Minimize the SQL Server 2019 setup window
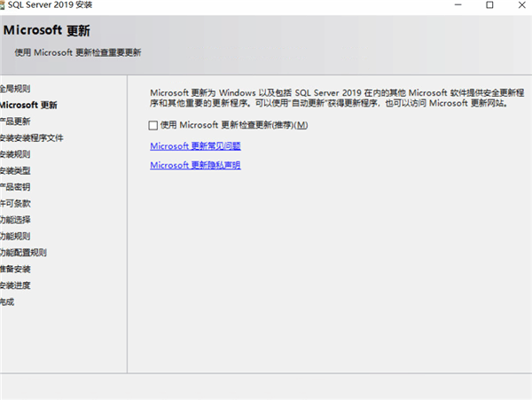The height and width of the screenshot is (400, 532). point(458,5)
